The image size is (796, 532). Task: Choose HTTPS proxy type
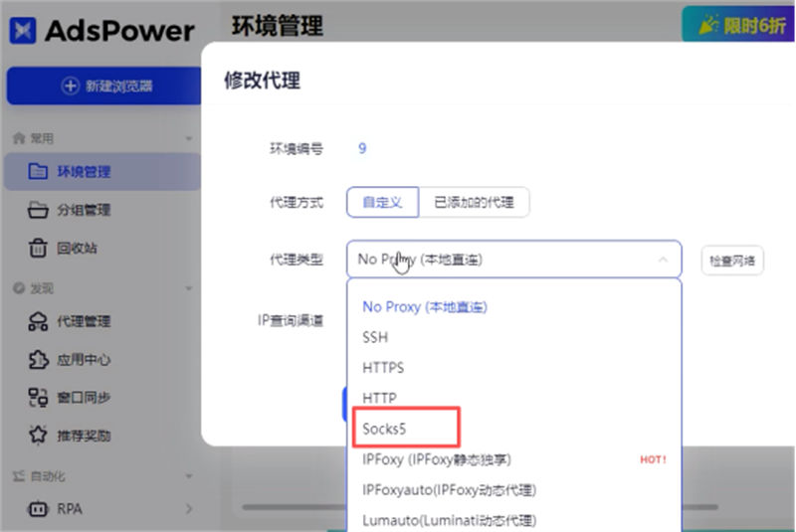pyautogui.click(x=513, y=368)
